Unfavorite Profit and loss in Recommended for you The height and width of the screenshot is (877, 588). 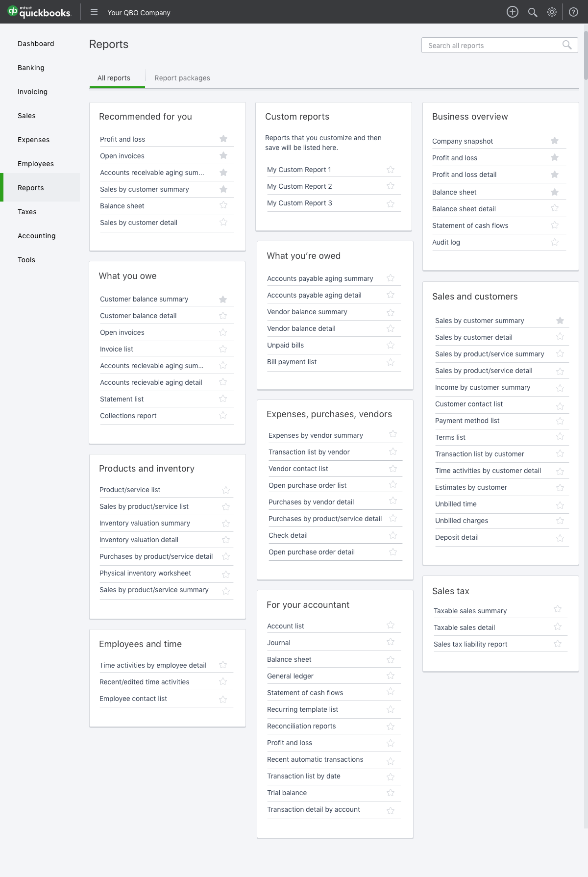pos(223,139)
